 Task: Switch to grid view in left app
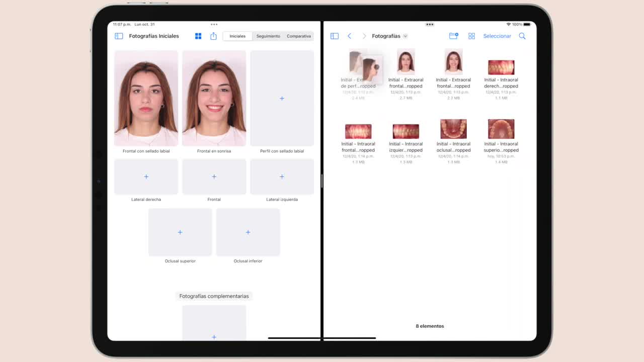point(198,36)
